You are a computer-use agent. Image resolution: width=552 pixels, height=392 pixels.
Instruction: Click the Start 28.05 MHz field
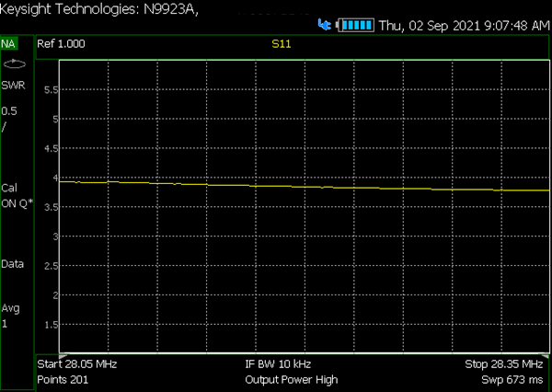coord(77,364)
